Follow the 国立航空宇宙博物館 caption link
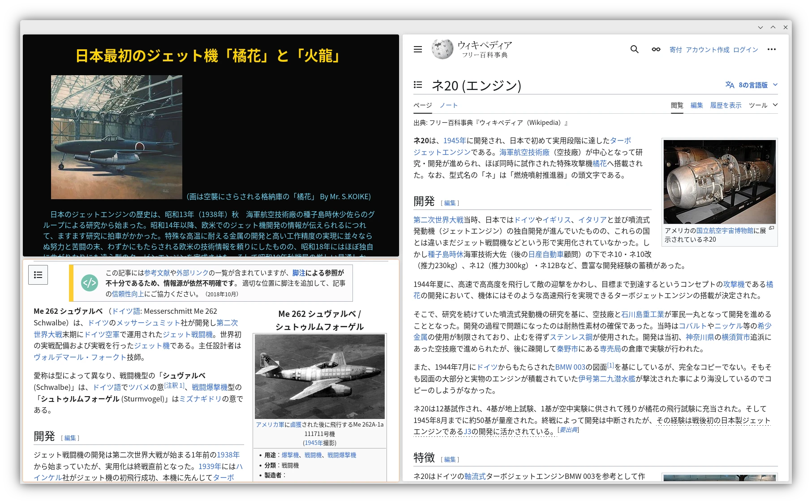This screenshot has height=504, width=812. pyautogui.click(x=725, y=231)
